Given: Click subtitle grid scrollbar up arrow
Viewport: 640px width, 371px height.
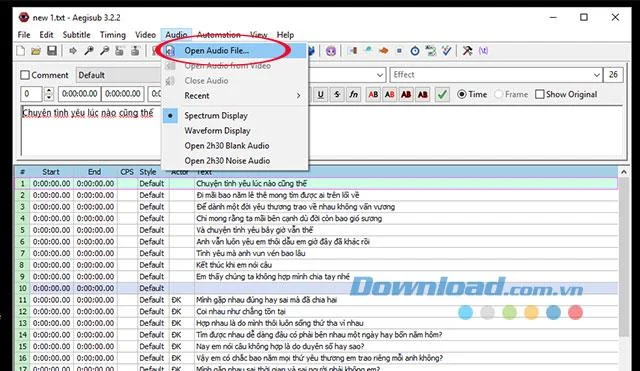Looking at the screenshot, I should coord(623,172).
